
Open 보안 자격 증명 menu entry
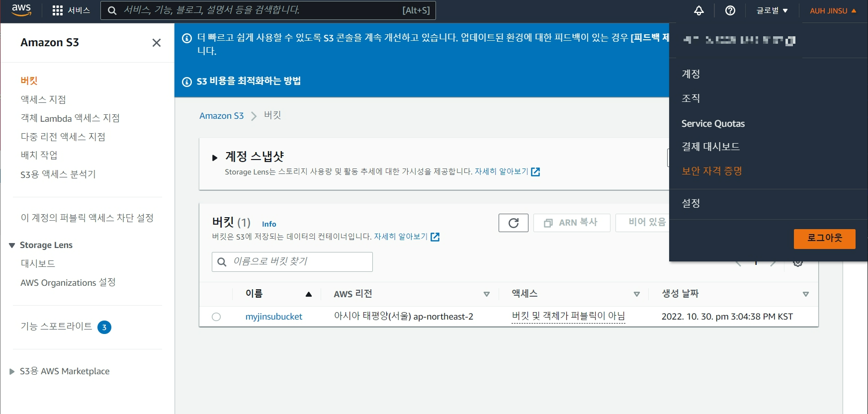pos(712,171)
